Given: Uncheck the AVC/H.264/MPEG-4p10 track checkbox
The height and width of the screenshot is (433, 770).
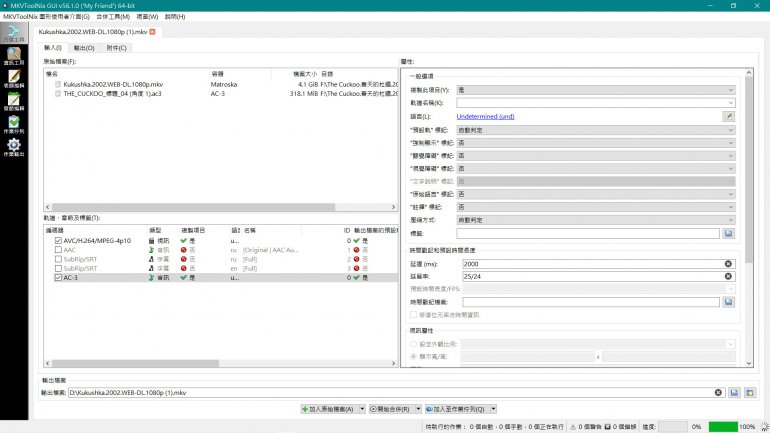Looking at the screenshot, I should pyautogui.click(x=58, y=241).
